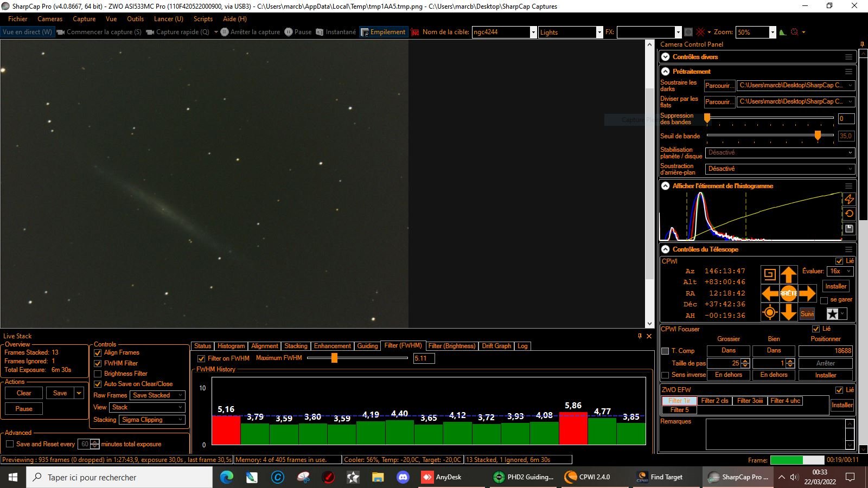
Task: Open Prétraitement panel options menu
Action: 848,72
